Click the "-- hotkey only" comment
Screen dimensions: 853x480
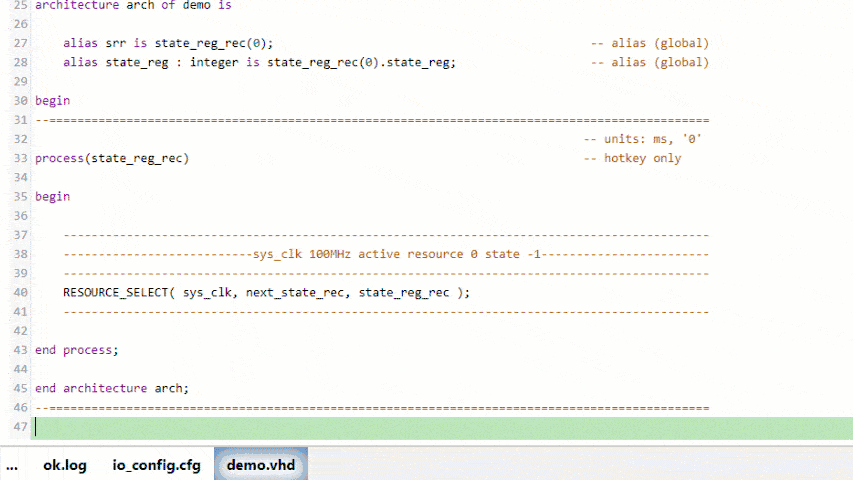[632, 158]
